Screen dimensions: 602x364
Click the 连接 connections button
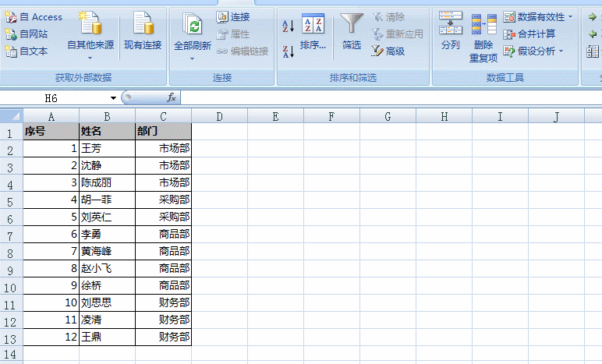click(x=233, y=17)
